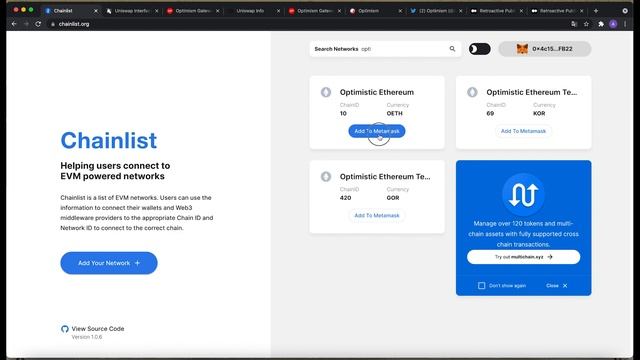This screenshot has height=360, width=640.
Task: Reload the chainlist.org page
Action: tap(38, 24)
